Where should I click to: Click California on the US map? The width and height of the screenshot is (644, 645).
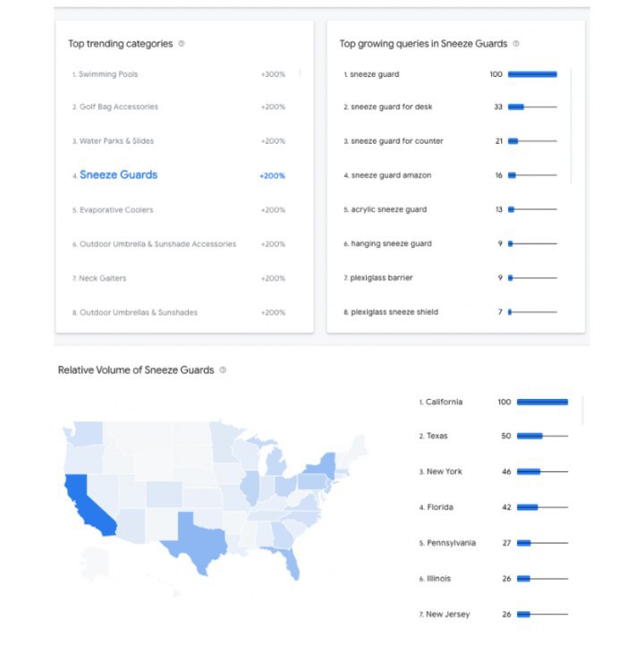click(x=85, y=505)
